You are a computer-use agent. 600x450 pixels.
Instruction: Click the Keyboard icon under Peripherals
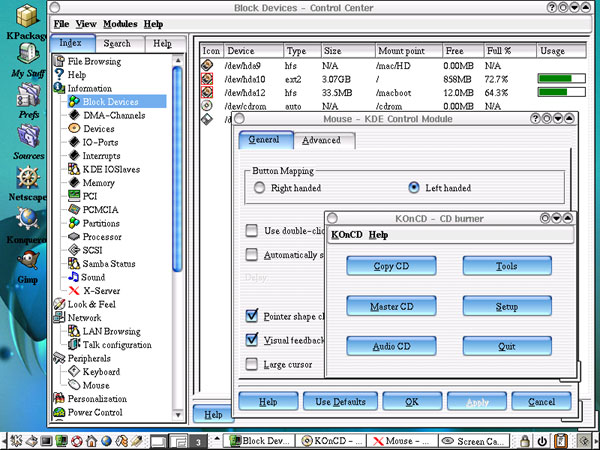coord(74,372)
